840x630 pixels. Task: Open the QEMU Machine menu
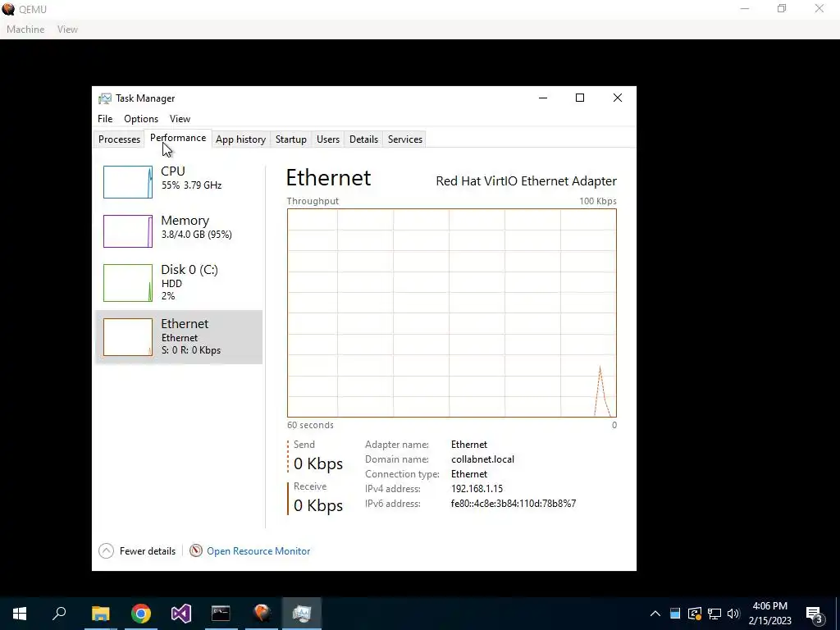pyautogui.click(x=25, y=30)
